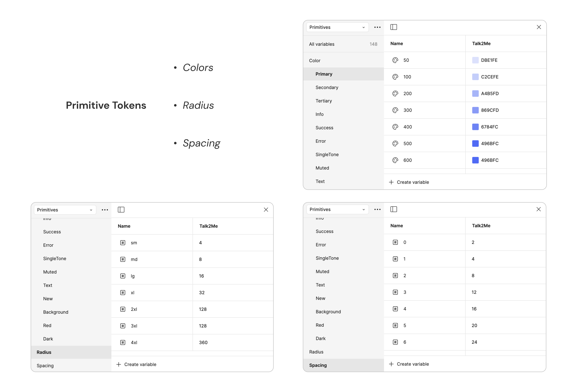
Task: Click Name column header in Radius panel
Action: click(124, 226)
